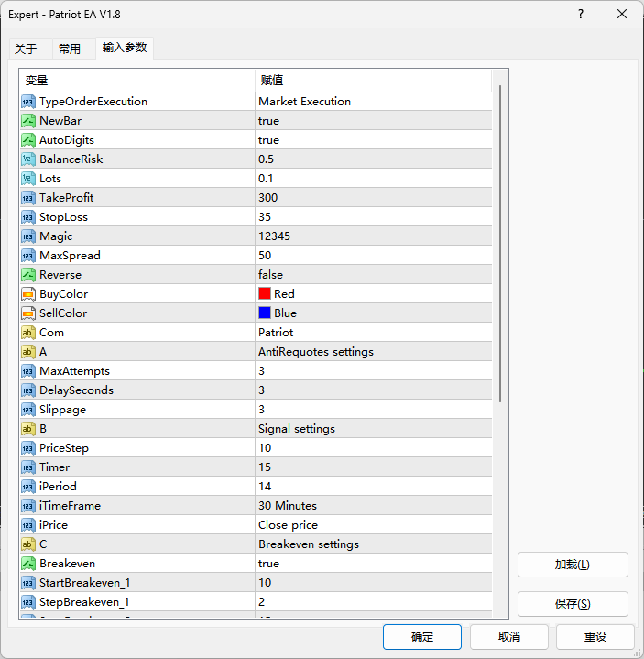Toggle the Breakeven true value

[x=373, y=564]
